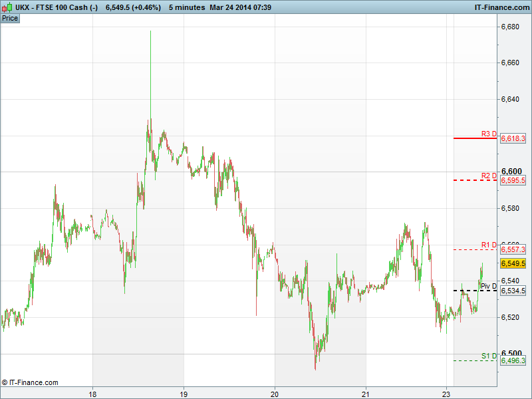Click the 6,618.3 R3 price label
This screenshot has width=532, height=399.
[x=513, y=138]
